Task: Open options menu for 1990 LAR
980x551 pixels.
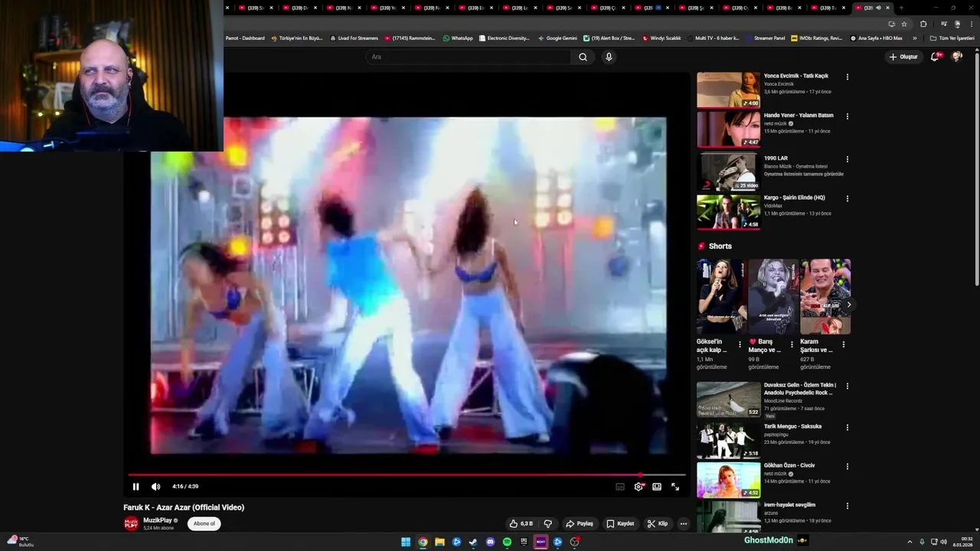Action: click(847, 159)
